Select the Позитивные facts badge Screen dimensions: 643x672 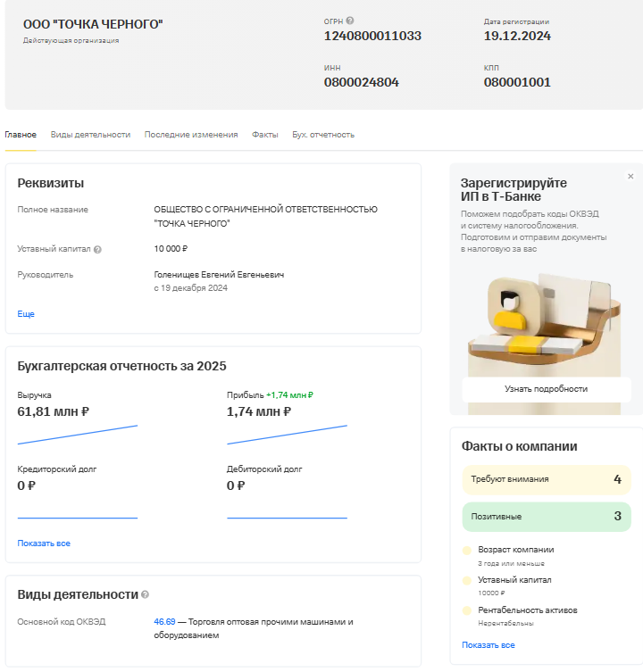click(x=546, y=517)
